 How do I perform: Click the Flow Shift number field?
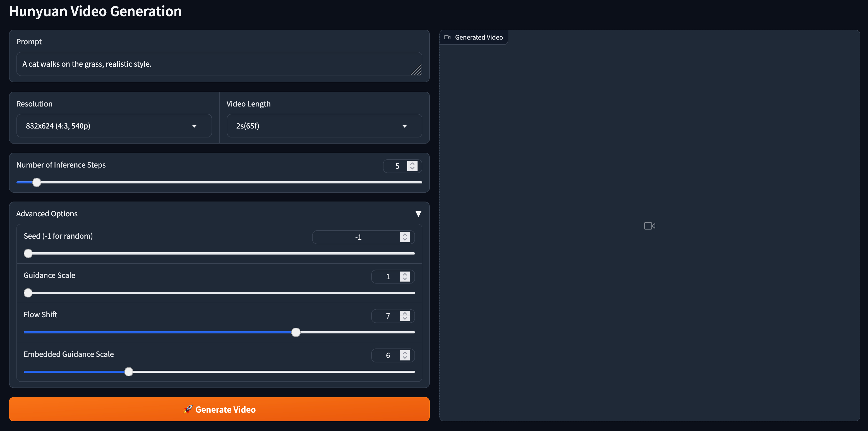point(393,316)
